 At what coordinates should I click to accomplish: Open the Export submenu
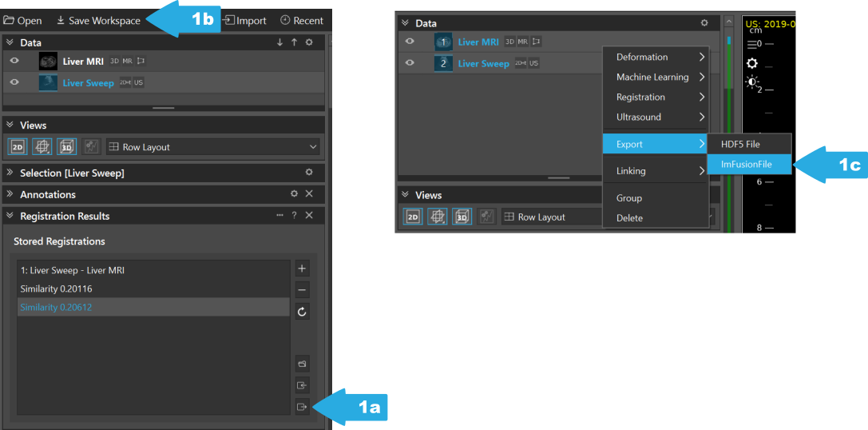(x=656, y=144)
